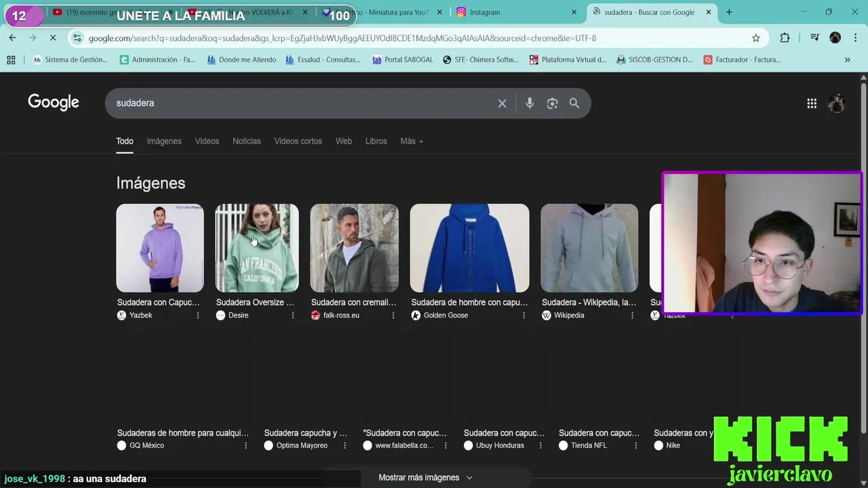Image resolution: width=868 pixels, height=488 pixels.
Task: Bookmark this page with the star icon
Action: 756,38
